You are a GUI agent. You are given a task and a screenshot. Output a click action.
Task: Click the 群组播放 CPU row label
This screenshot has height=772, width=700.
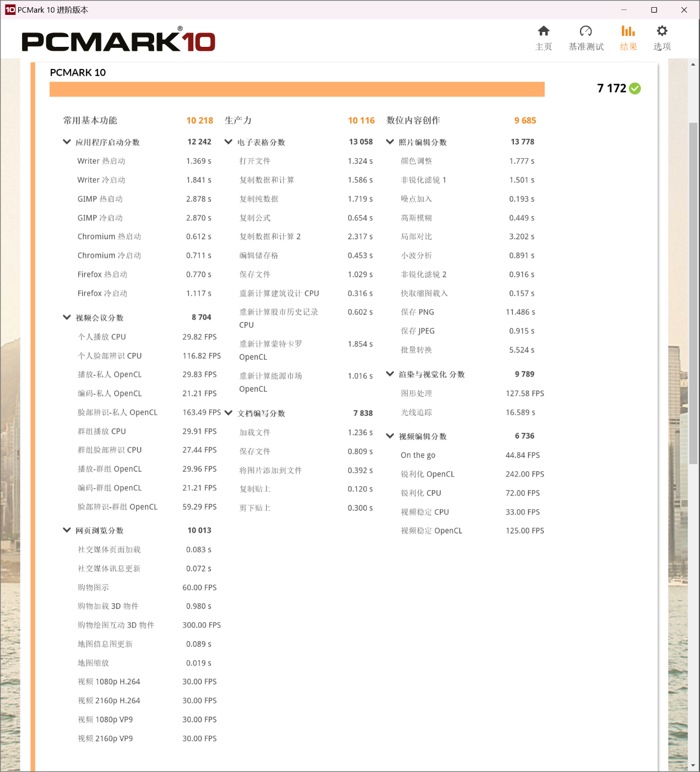[x=102, y=431]
